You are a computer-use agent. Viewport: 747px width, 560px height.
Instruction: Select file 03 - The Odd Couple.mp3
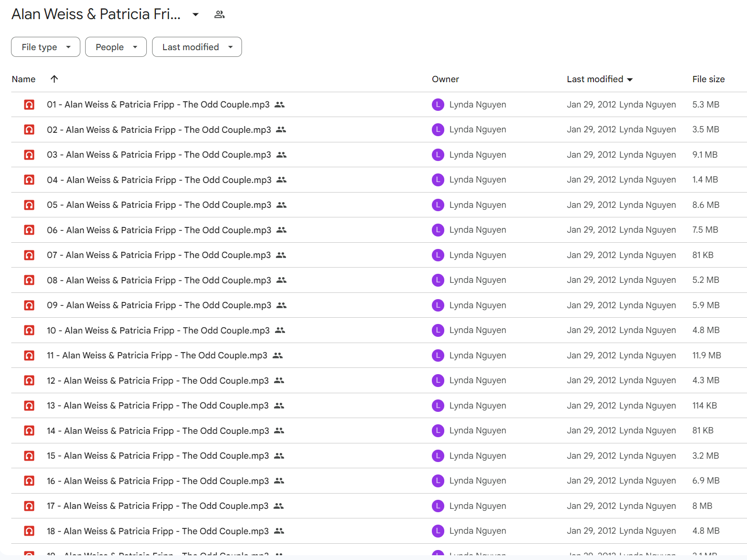tap(159, 155)
